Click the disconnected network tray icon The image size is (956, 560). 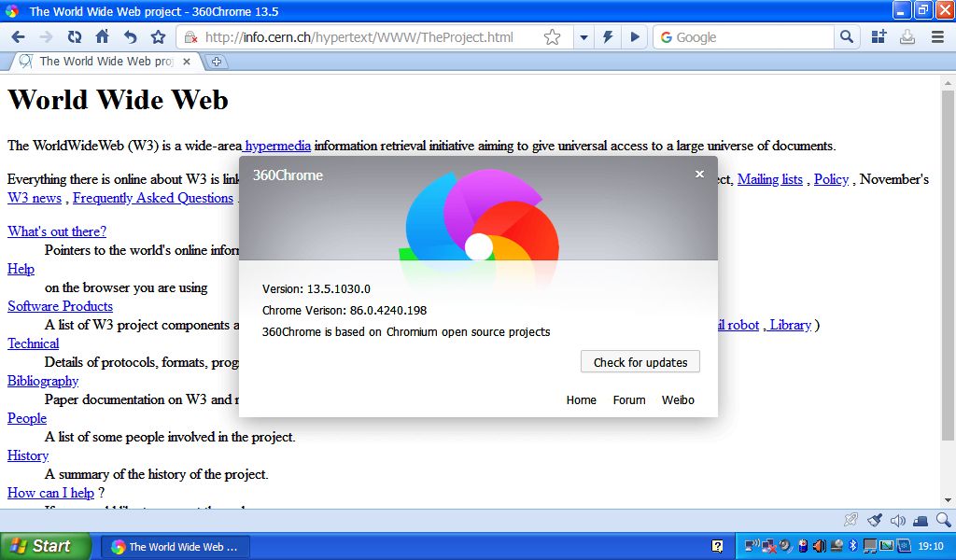tap(769, 547)
